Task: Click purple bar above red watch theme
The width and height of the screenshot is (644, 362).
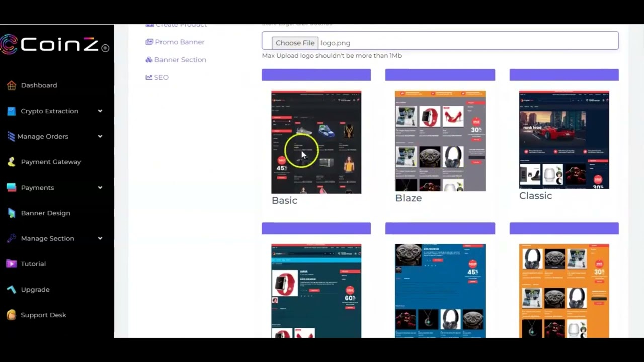Action: tap(316, 228)
